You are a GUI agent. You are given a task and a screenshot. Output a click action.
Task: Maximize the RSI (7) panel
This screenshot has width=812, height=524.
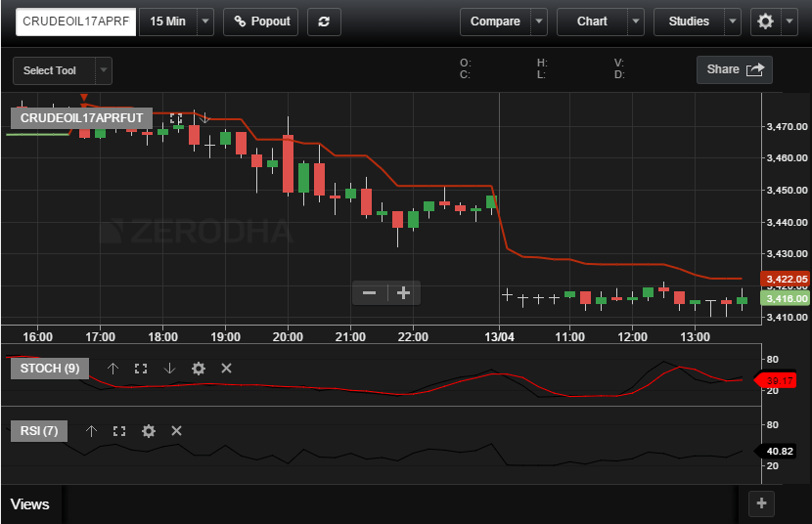pyautogui.click(x=119, y=431)
